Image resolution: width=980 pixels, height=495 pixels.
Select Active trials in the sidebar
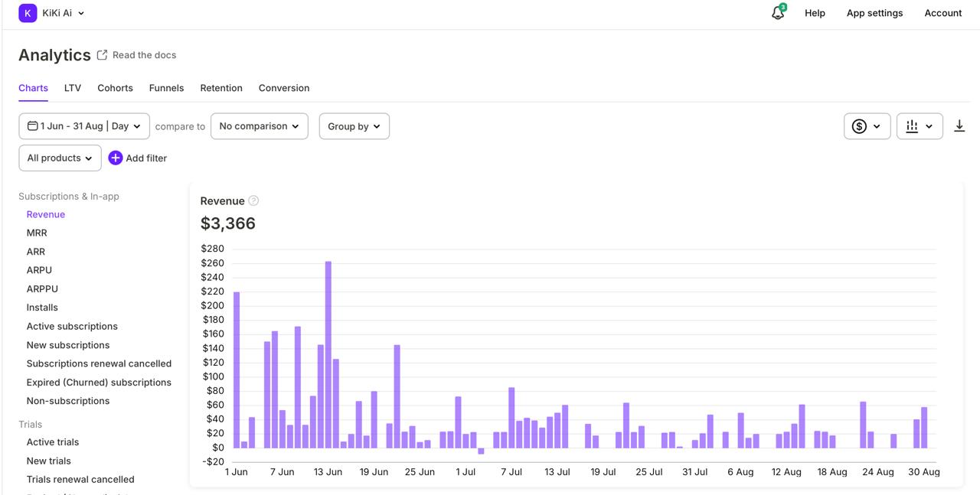tap(53, 442)
